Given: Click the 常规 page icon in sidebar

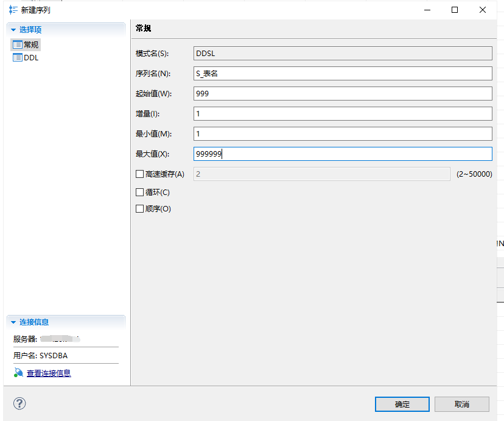Looking at the screenshot, I should tap(18, 44).
